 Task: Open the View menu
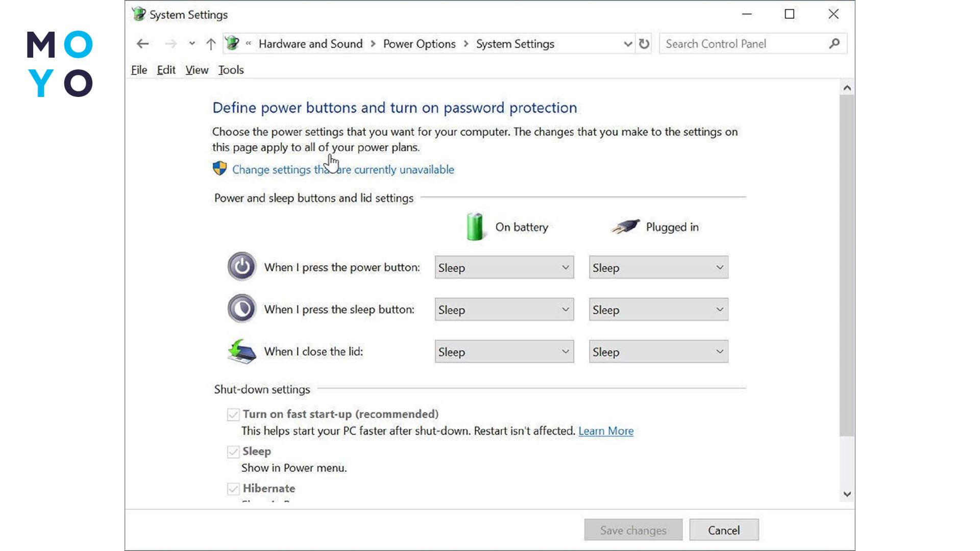pyautogui.click(x=197, y=70)
